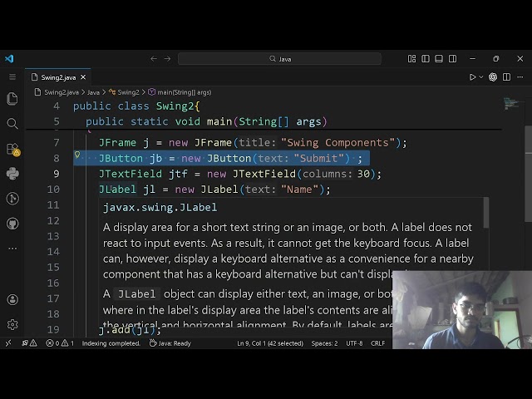Click the VS Code logo icon
Viewport: 532px width, 399px height.
9,59
